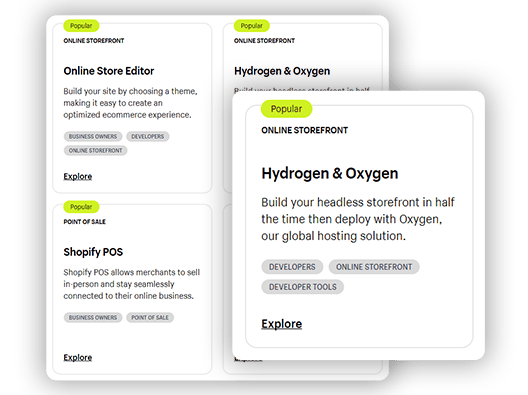Click POINT OF SALE category label above Shopify POS
528x395 pixels.
coord(85,222)
